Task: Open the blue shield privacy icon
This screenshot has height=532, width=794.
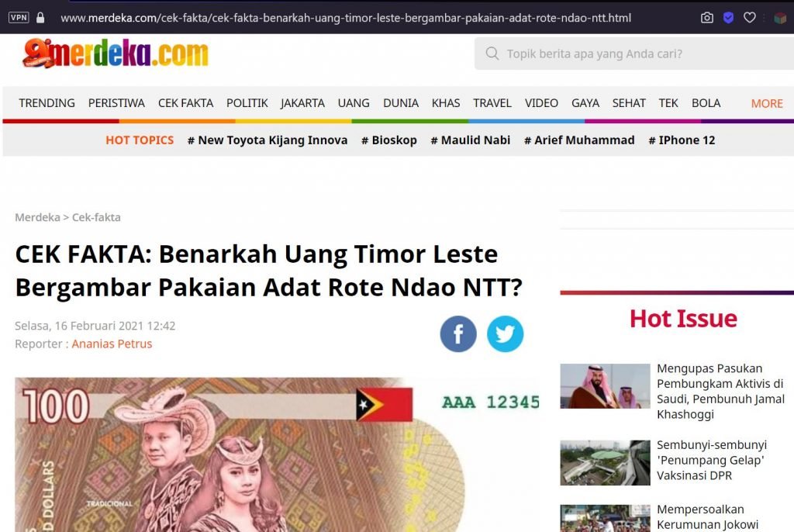Action: click(x=728, y=18)
